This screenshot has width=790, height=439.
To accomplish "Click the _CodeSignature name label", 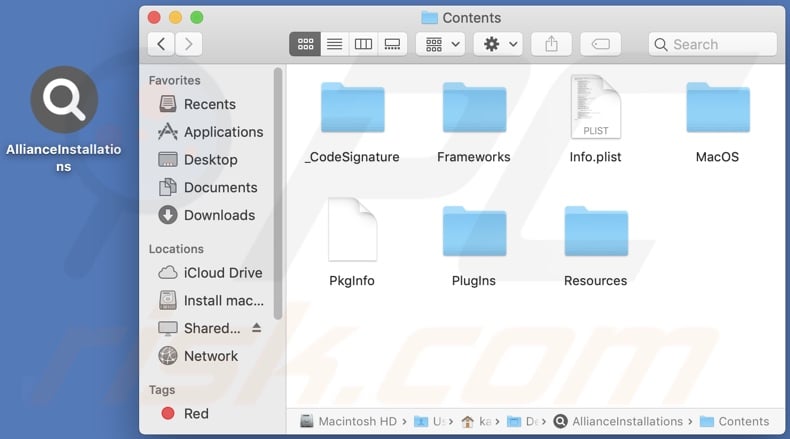I will pos(352,157).
